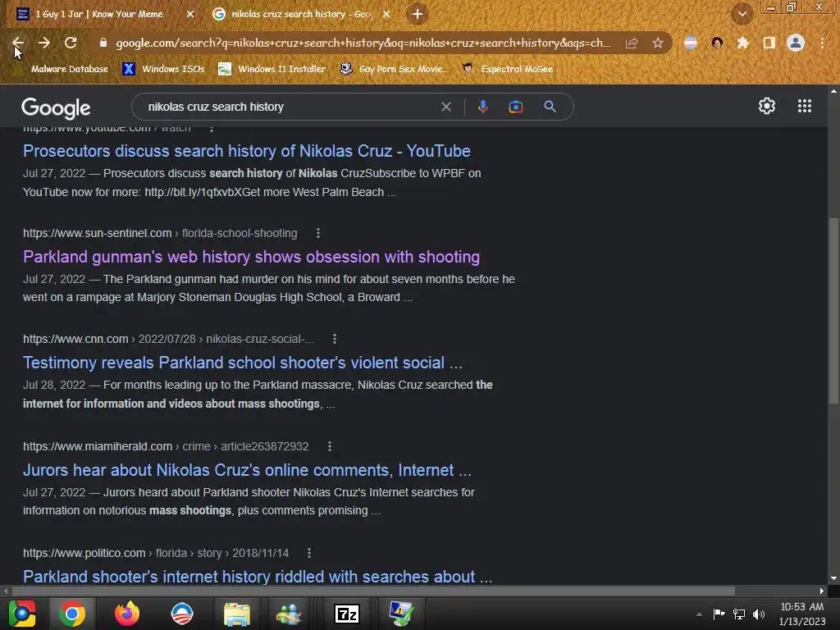This screenshot has width=840, height=630.
Task: Open the Chrome three-dot menu
Action: [x=822, y=43]
